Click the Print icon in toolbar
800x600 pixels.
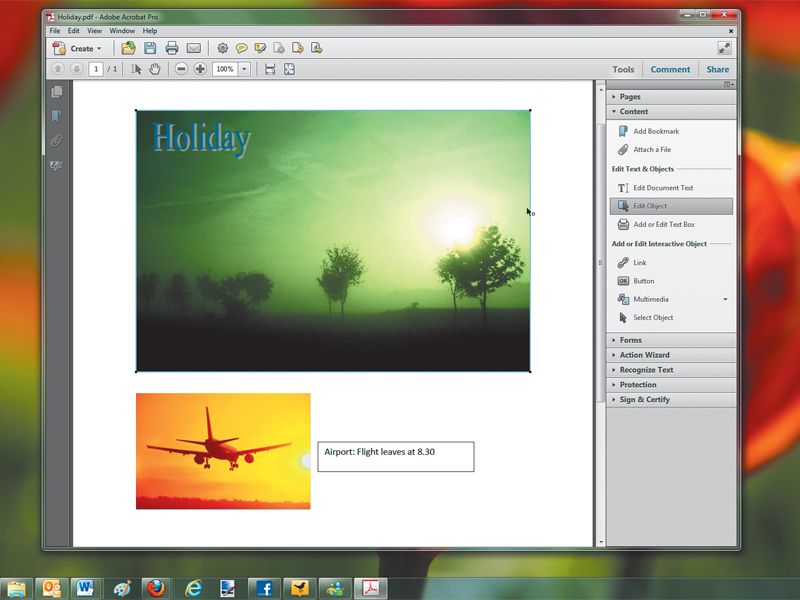171,48
